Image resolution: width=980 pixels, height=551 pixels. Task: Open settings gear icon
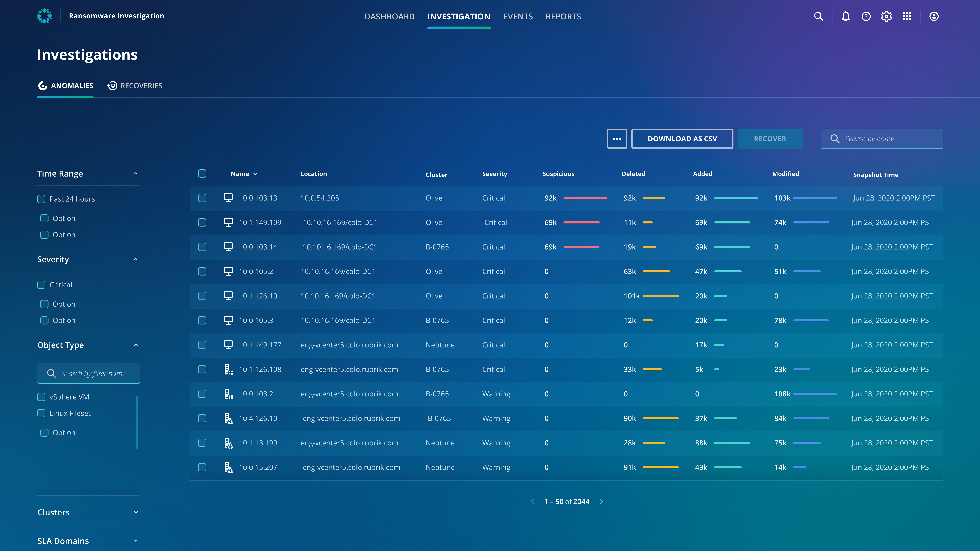click(x=886, y=16)
